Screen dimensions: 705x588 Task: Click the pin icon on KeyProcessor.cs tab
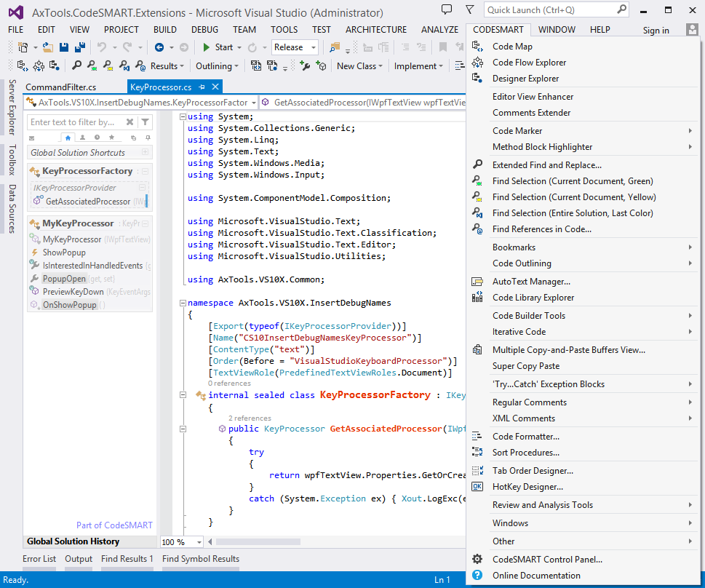202,87
